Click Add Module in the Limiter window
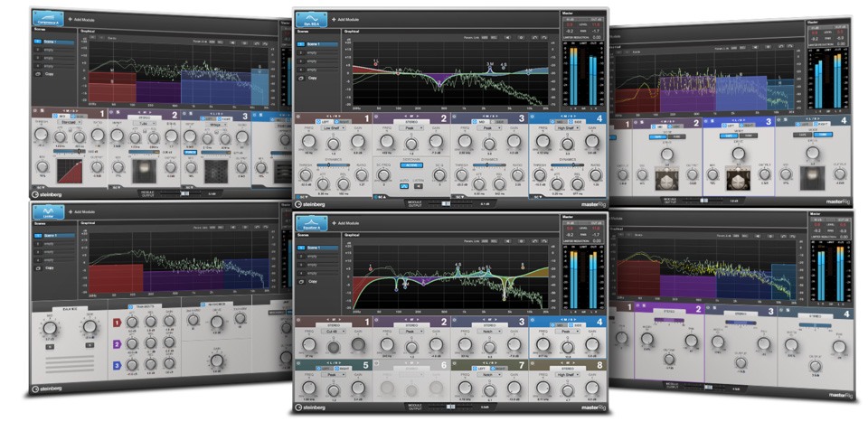 (80, 212)
